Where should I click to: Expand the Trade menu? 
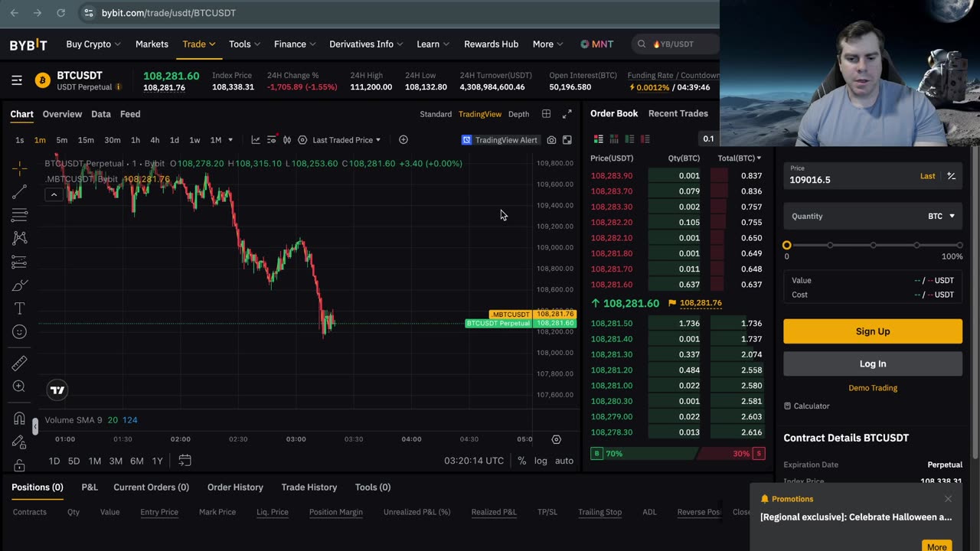199,44
